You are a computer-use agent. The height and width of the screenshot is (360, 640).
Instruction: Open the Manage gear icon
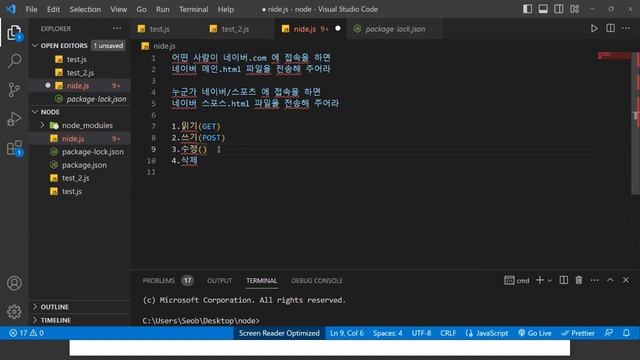pyautogui.click(x=14, y=312)
